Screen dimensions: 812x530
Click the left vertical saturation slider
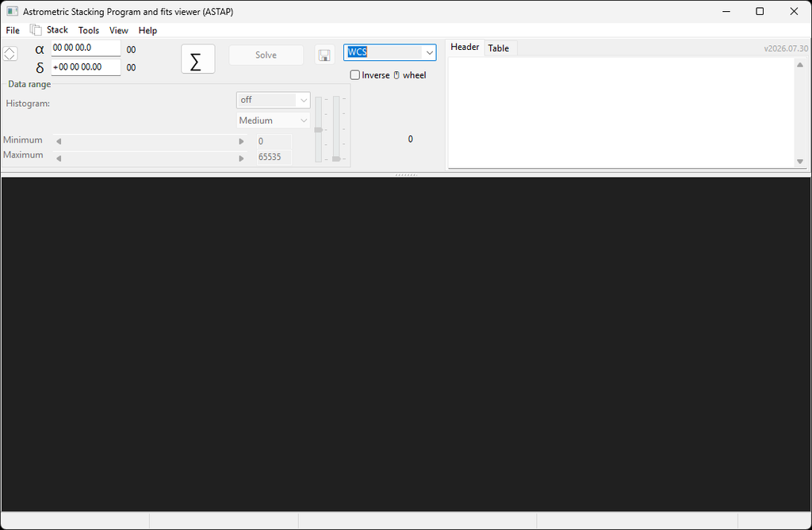tap(319, 129)
